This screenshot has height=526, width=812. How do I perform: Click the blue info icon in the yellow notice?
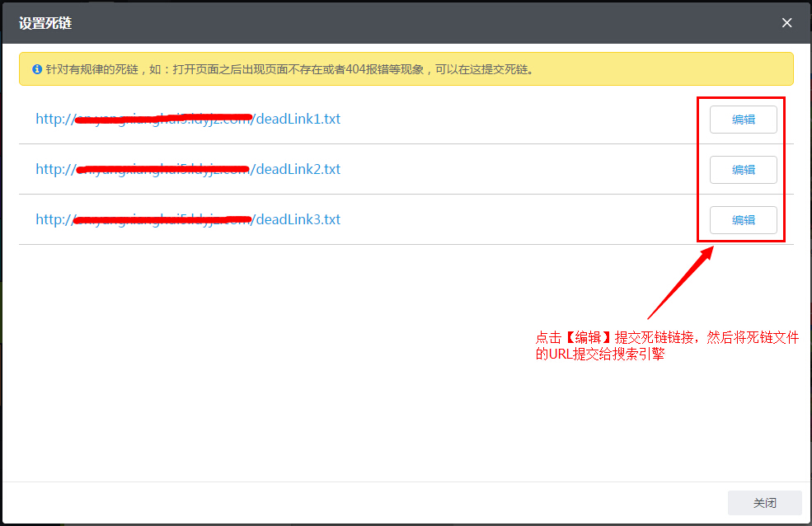[x=37, y=69]
